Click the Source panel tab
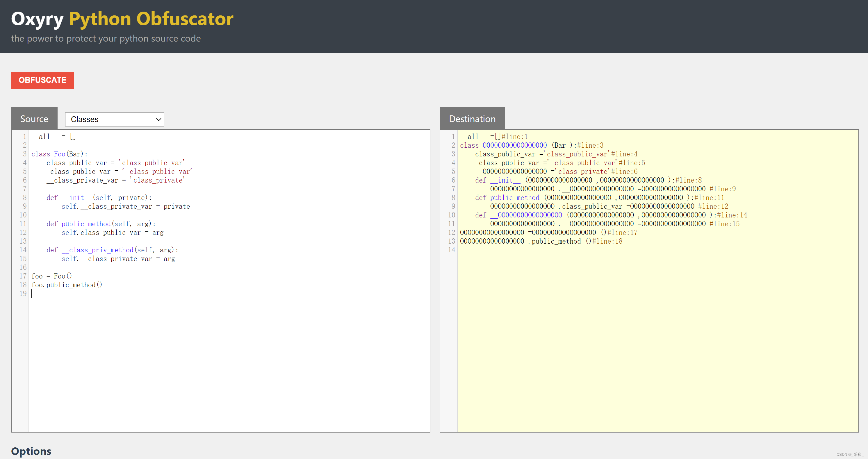Image resolution: width=868 pixels, height=459 pixels. (x=35, y=119)
